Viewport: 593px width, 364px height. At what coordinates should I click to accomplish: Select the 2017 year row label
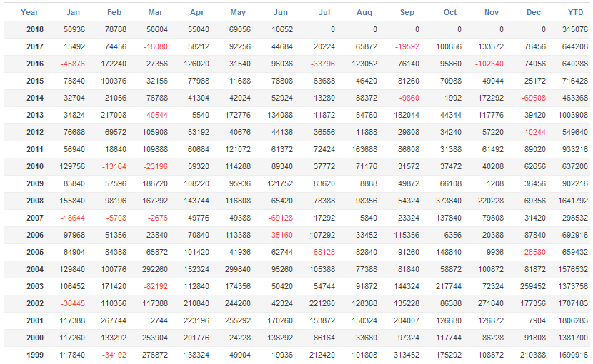click(x=35, y=46)
